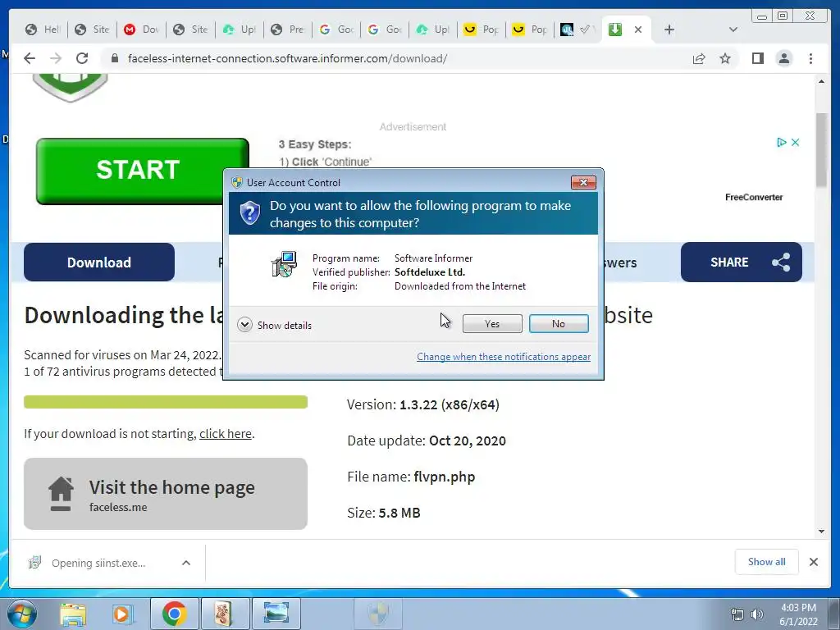Open Change when these notifications appear link

(504, 357)
